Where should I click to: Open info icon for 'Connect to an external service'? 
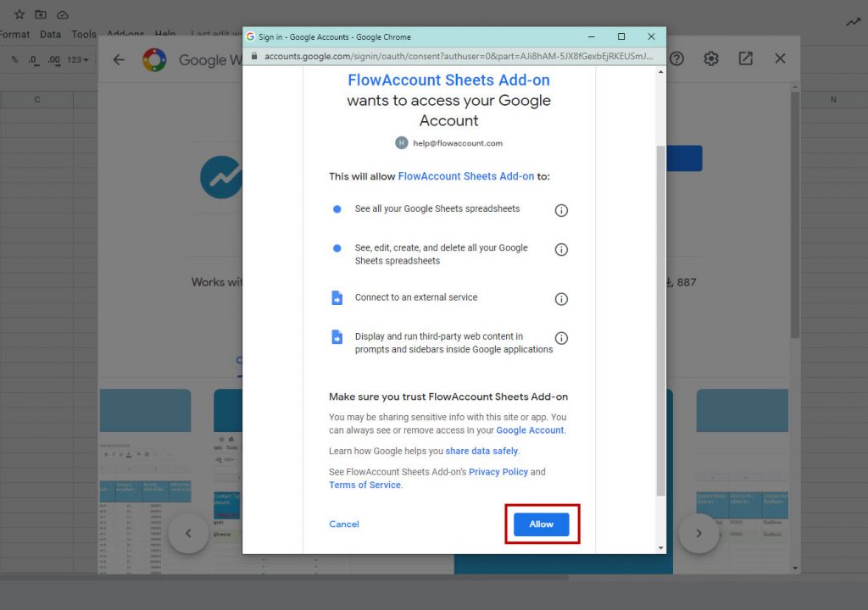tap(561, 299)
